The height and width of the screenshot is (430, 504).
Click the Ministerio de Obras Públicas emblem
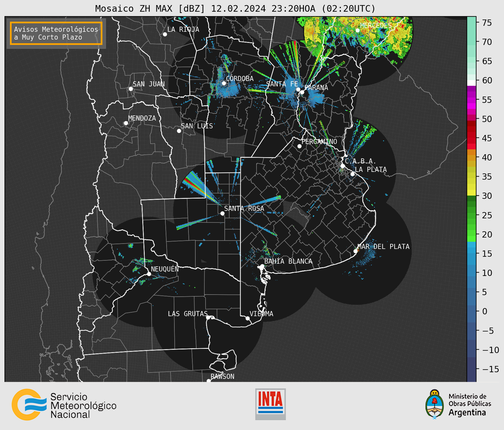(x=435, y=404)
